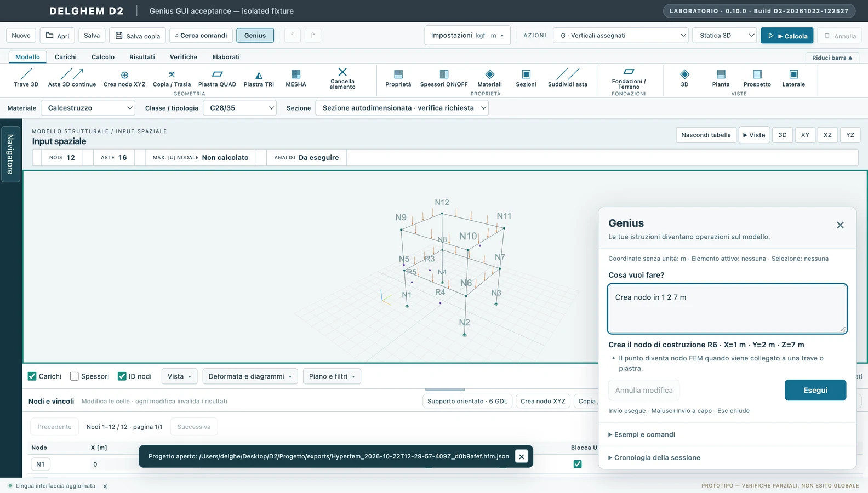The height and width of the screenshot is (493, 868).
Task: Select the Piastra TRI tool
Action: (259, 78)
